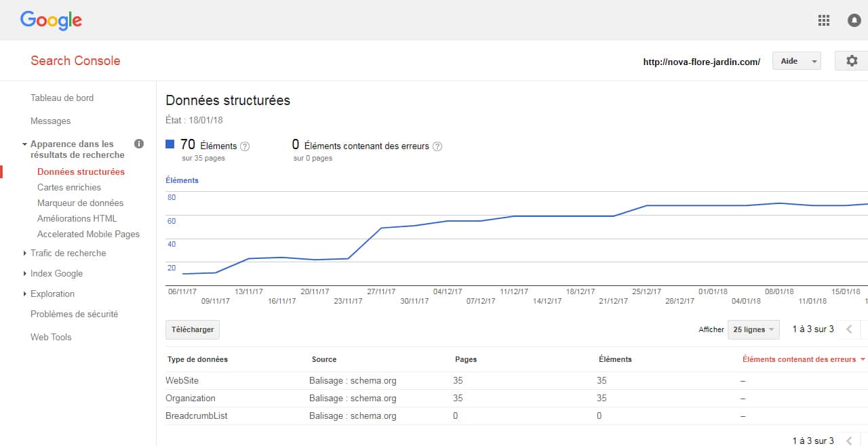
Task: Open Cartes enrichies in sidebar
Action: point(69,187)
